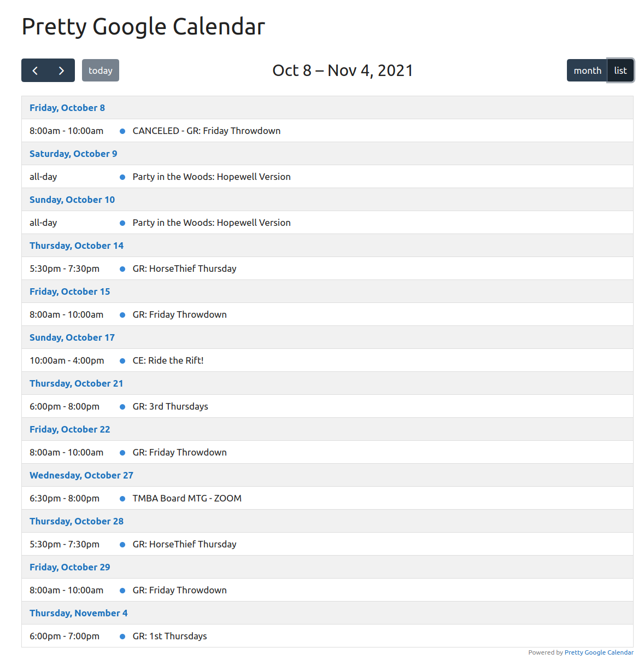Click event dot for GR: 1st Thursdays
This screenshot has width=644, height=665.
(122, 637)
